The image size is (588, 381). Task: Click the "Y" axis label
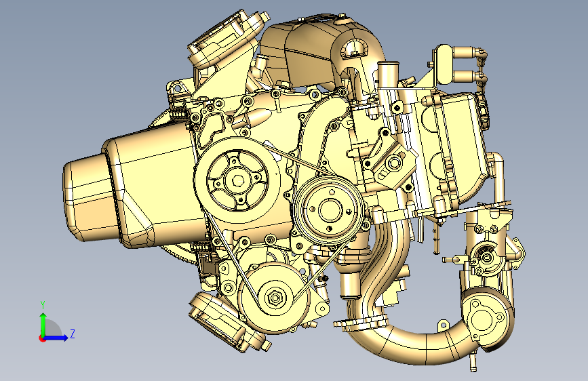(x=43, y=305)
